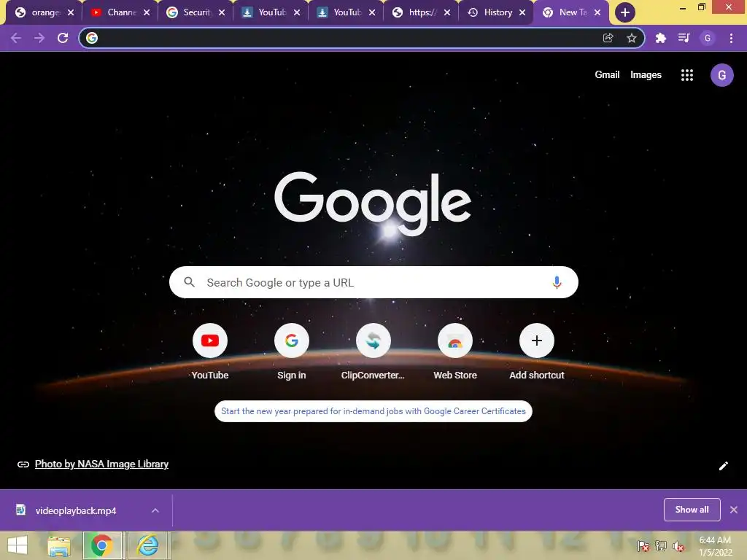747x560 pixels.
Task: Open the Gmail link
Action: 607,75
